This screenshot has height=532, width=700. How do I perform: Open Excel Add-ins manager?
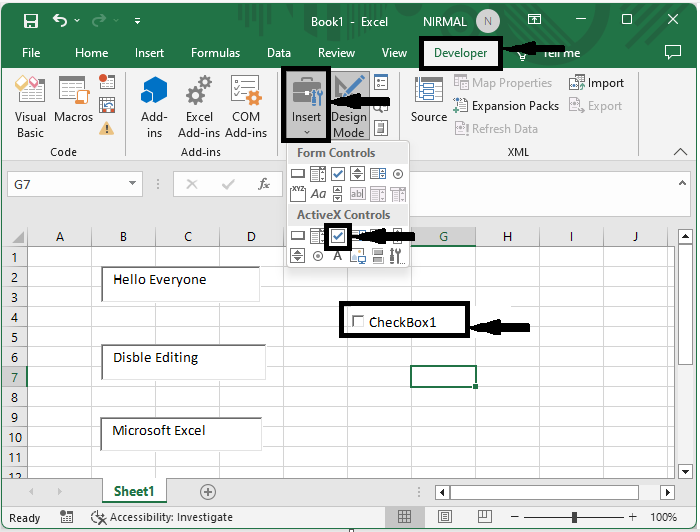[x=199, y=106]
